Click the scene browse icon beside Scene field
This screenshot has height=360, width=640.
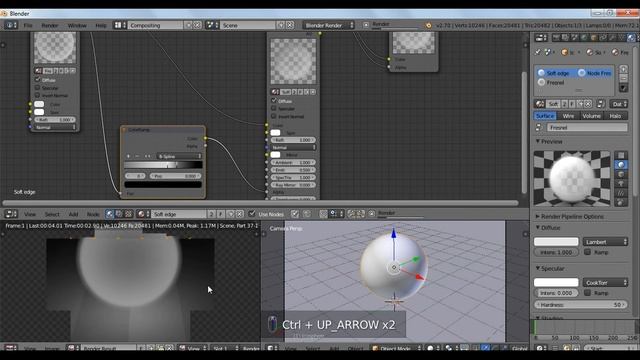212,25
